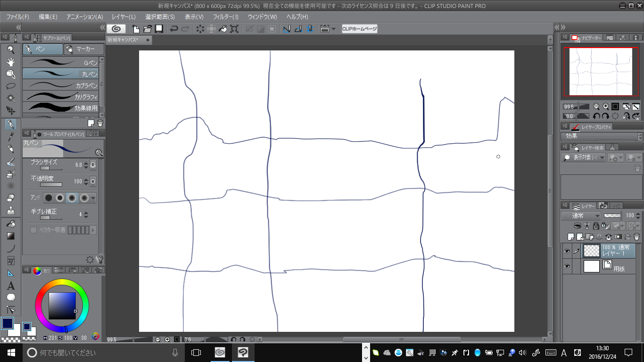644x362 pixels.
Task: Open the フィルター(I) menu
Action: click(225, 16)
